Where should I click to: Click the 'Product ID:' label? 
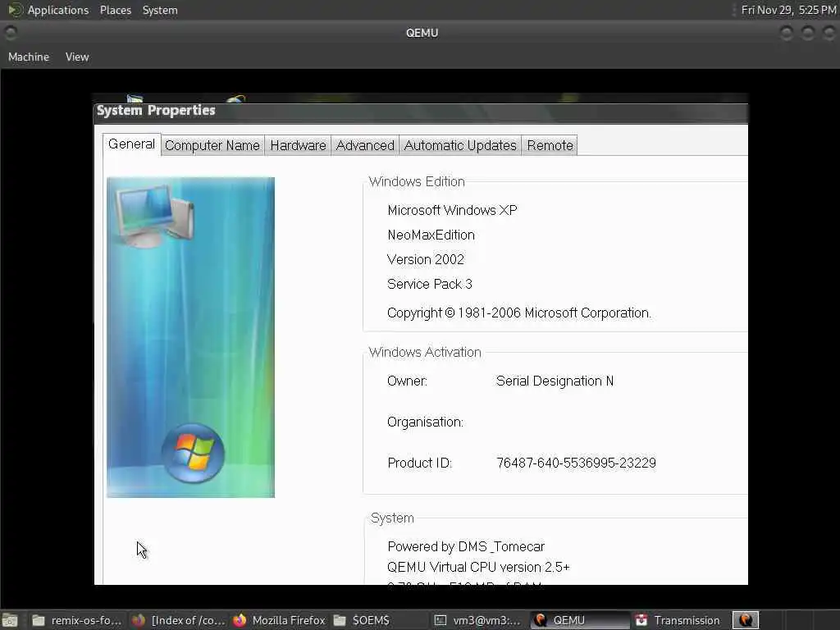point(419,463)
